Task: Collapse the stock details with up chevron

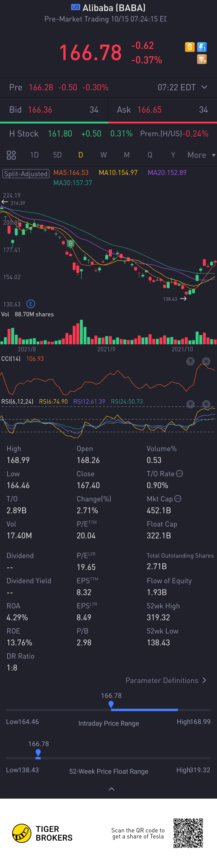Action: point(112,789)
